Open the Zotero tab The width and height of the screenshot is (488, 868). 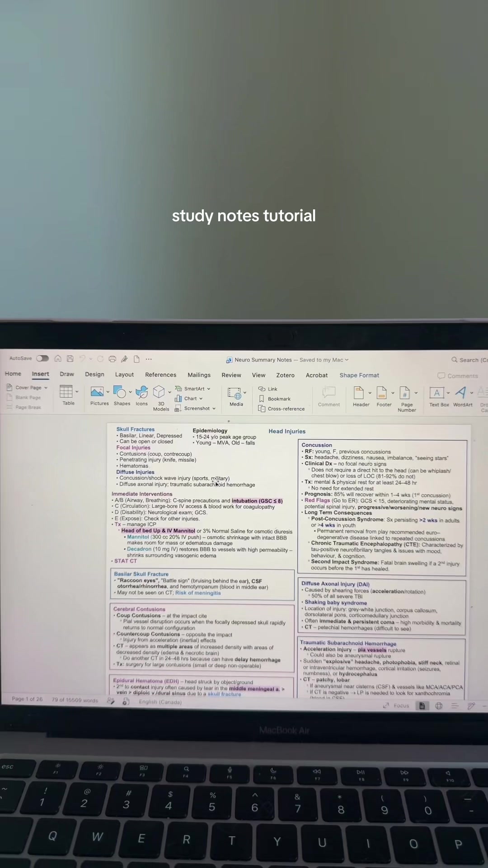tap(285, 375)
